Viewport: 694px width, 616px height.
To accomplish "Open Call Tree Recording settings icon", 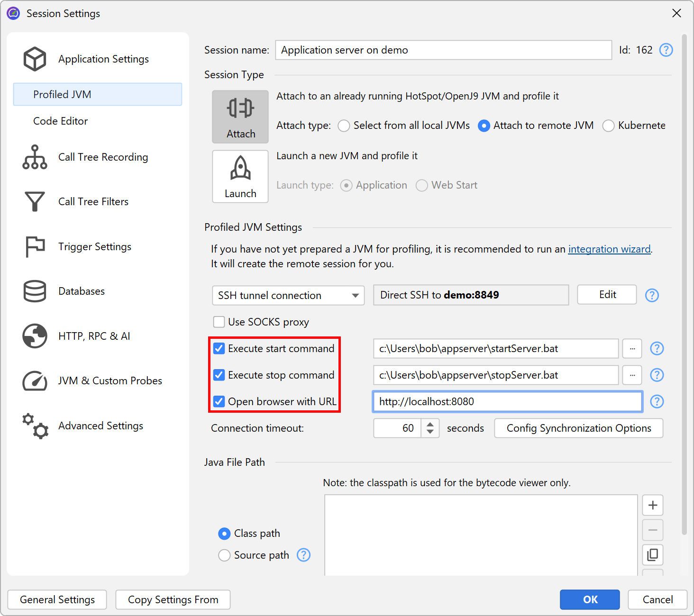I will click(x=35, y=157).
